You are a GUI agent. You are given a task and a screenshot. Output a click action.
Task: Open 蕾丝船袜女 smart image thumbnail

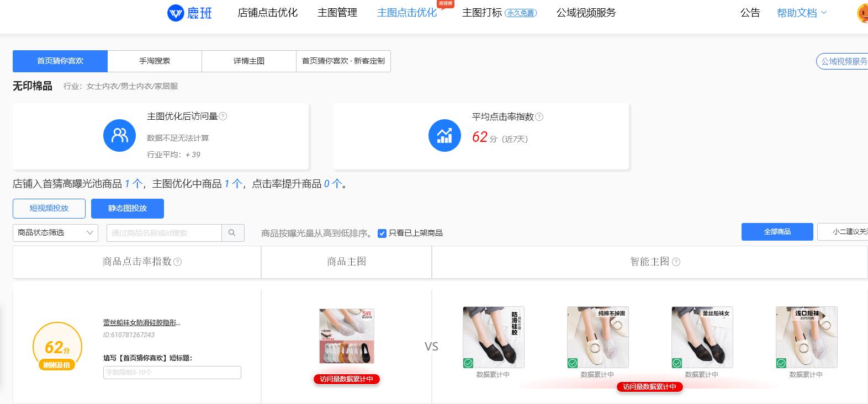click(x=702, y=337)
